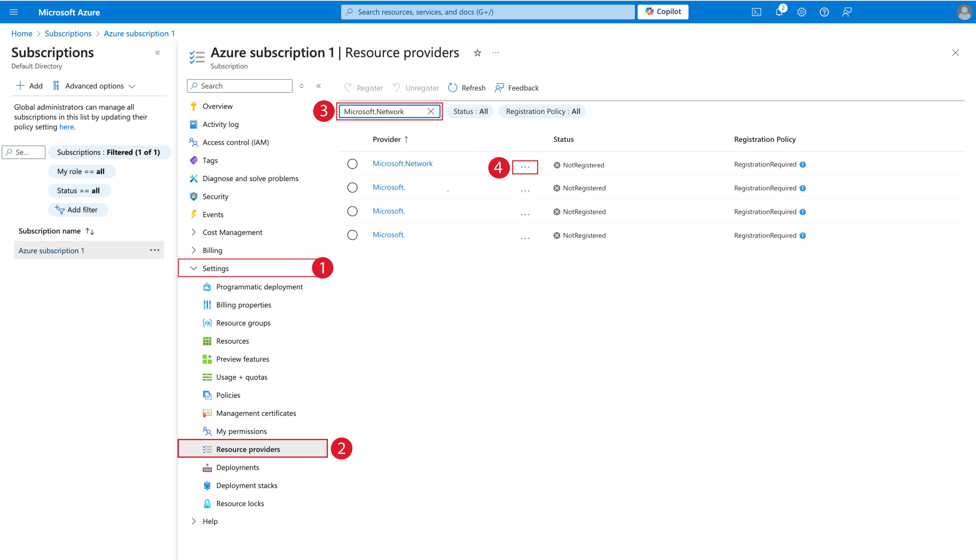Open the Advanced options dropdown
This screenshot has height=560, width=976.
coord(94,86)
